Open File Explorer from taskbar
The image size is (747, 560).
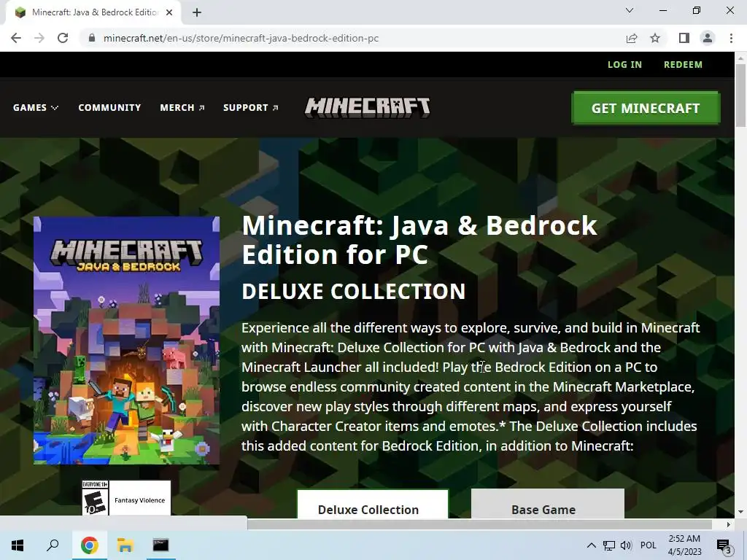click(x=125, y=545)
